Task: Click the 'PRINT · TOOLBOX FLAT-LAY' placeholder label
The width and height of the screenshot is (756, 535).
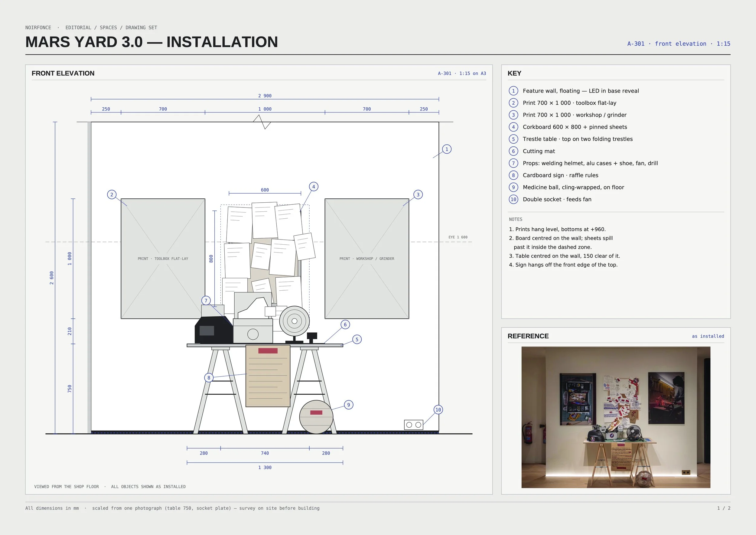Action: click(163, 259)
